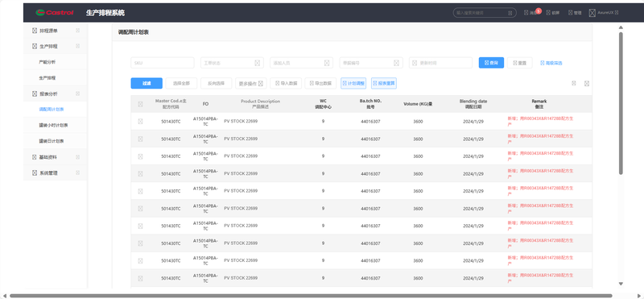The image size is (644, 299).
Task: Tick the checkbox of the first table row
Action: tap(140, 122)
